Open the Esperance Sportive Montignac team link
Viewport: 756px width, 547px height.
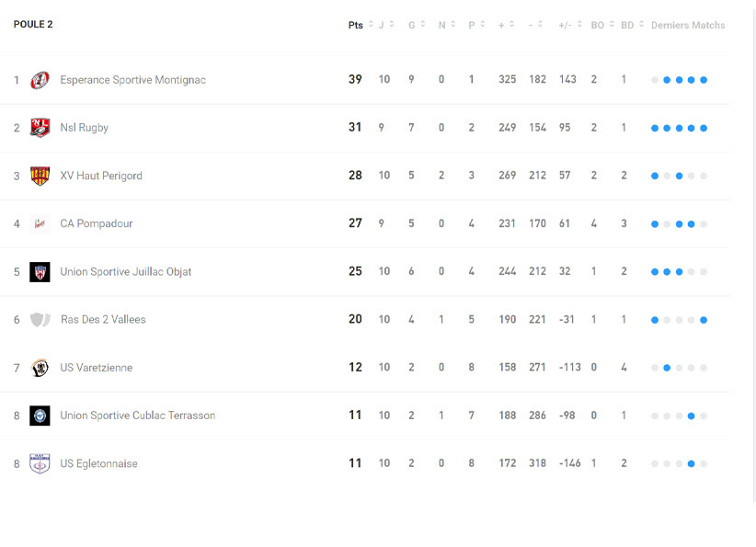132,80
